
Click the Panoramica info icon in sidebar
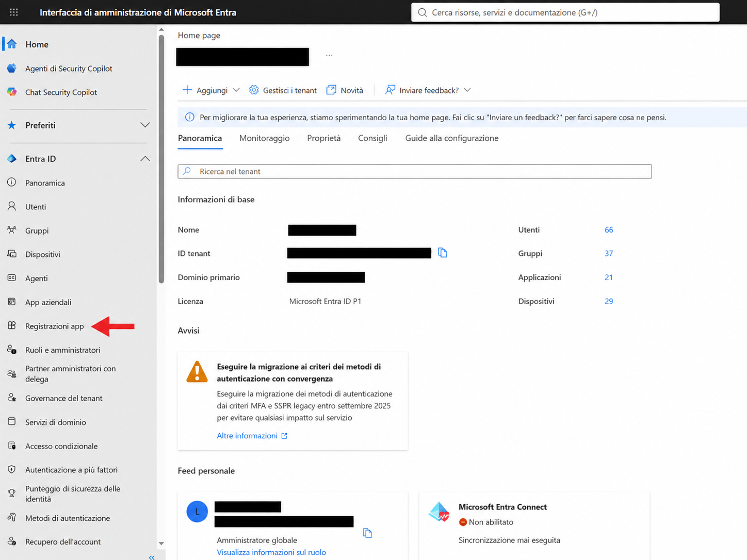pos(12,183)
